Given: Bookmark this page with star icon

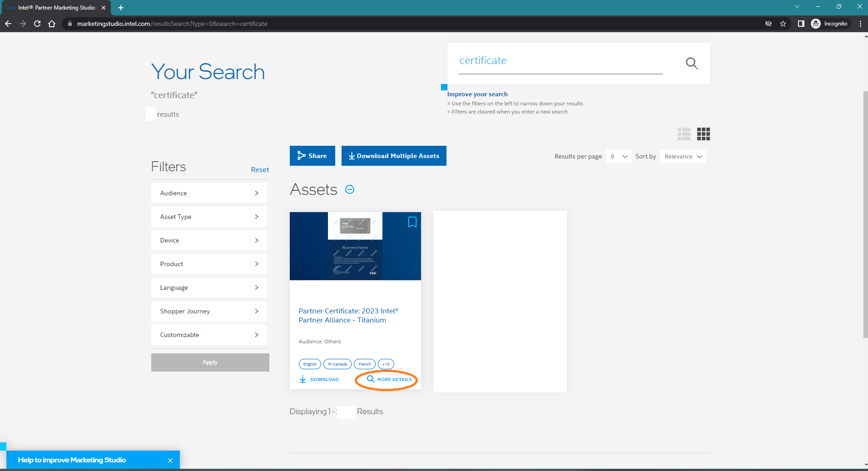Looking at the screenshot, I should (783, 24).
